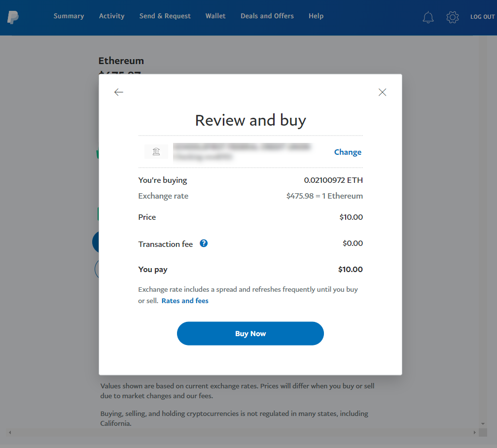The width and height of the screenshot is (497, 448).
Task: Click the Buy Now button
Action: 250,334
